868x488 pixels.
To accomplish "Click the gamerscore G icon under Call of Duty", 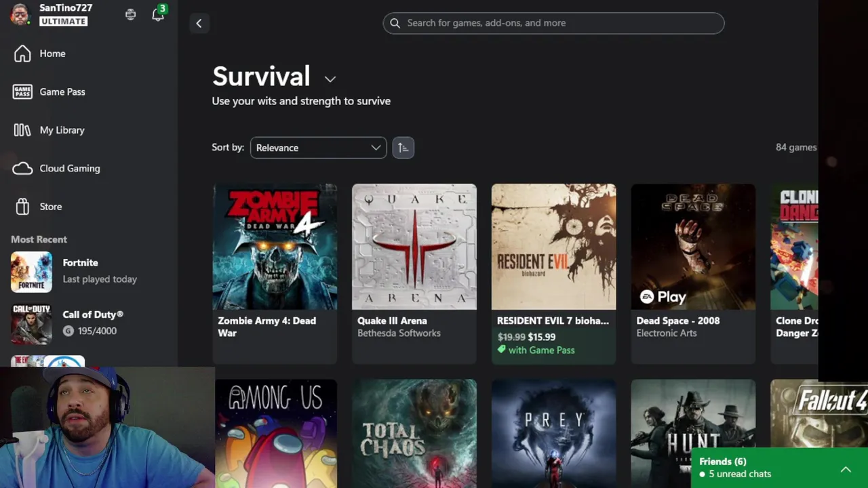I will click(68, 331).
